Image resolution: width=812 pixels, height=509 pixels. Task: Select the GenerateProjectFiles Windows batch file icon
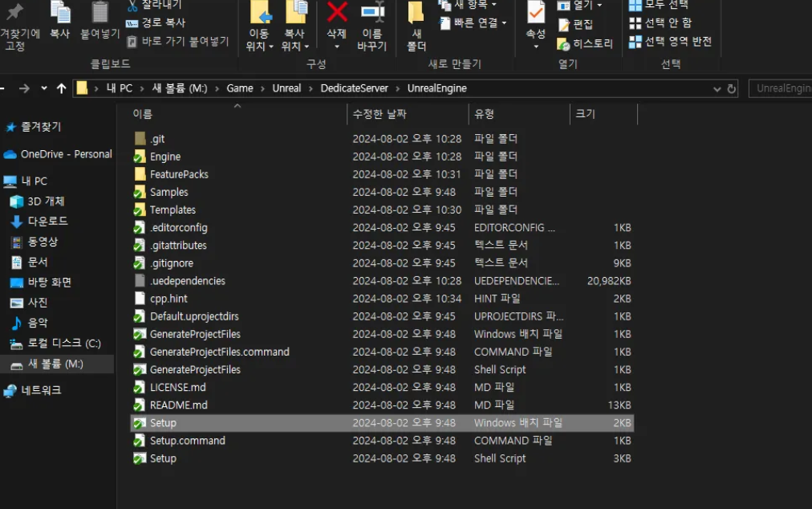140,334
